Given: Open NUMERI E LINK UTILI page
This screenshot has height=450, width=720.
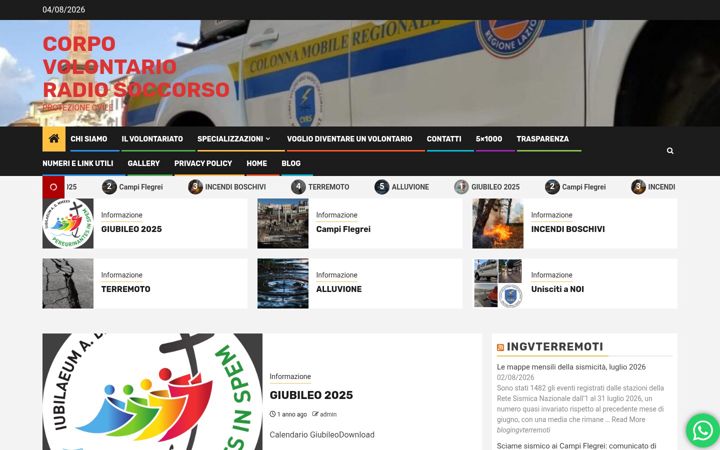Looking at the screenshot, I should [x=78, y=163].
